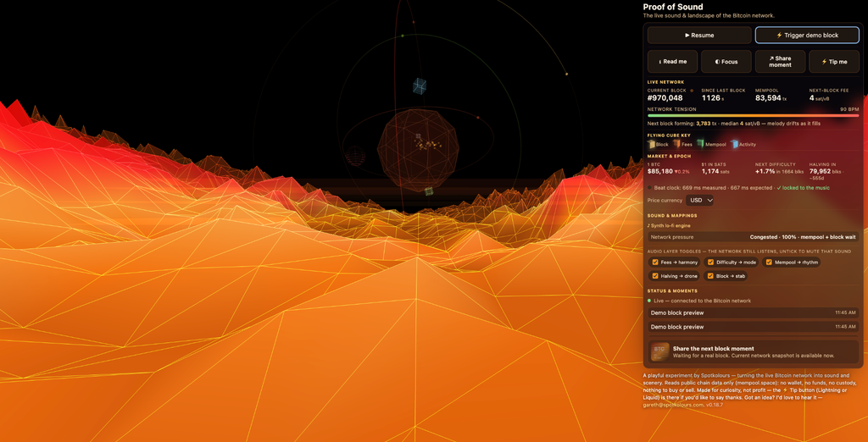Click the 1,174 sats value
The height and width of the screenshot is (442, 868).
[x=716, y=172]
